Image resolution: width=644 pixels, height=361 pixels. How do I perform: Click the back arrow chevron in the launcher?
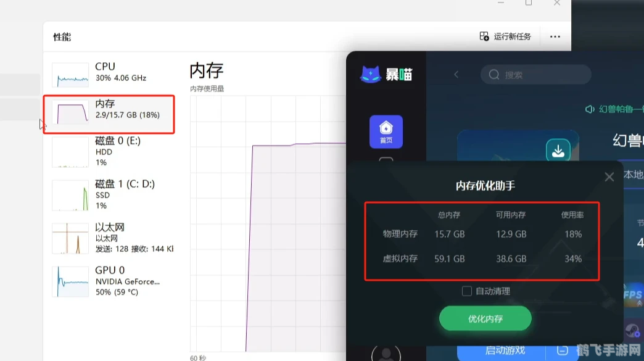pyautogui.click(x=456, y=75)
